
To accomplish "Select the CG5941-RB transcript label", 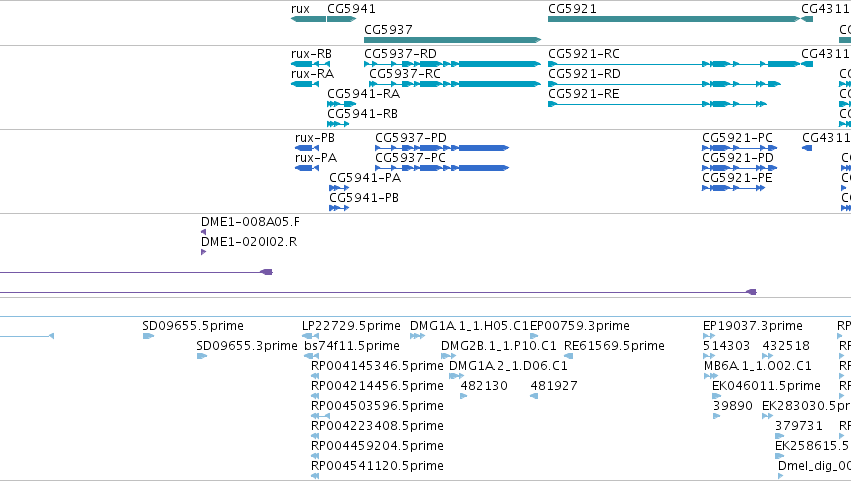I will tap(362, 114).
